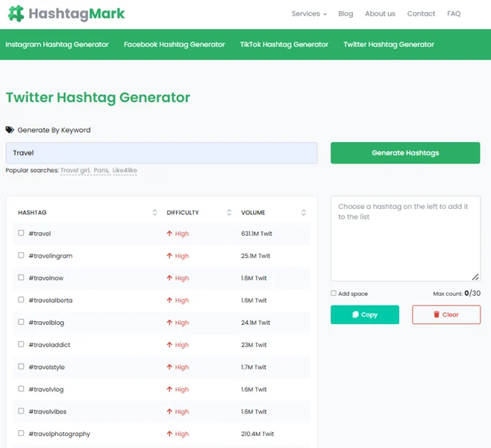Switch to Instagram Hashtag Generator
491x448 pixels.
pyautogui.click(x=57, y=45)
